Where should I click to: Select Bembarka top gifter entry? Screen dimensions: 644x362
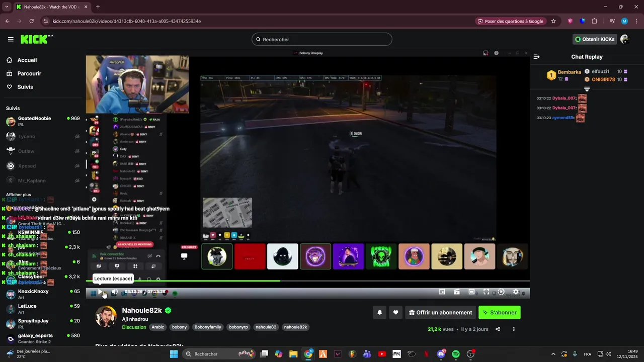(563, 75)
